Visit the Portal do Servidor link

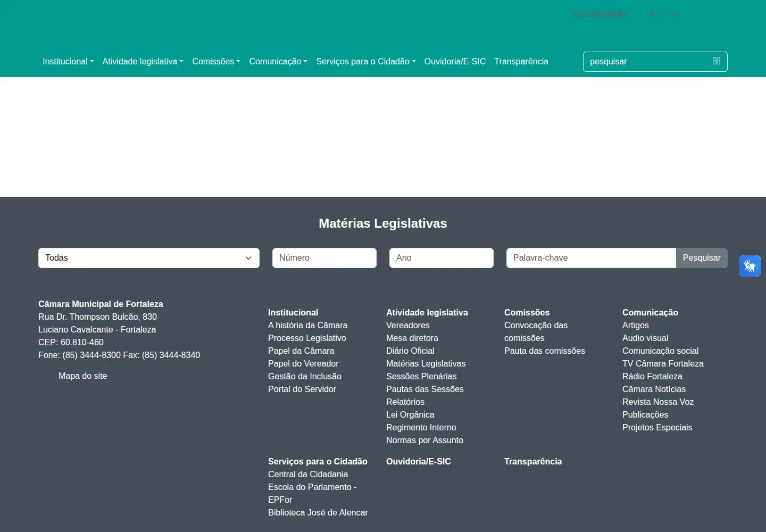(x=302, y=389)
